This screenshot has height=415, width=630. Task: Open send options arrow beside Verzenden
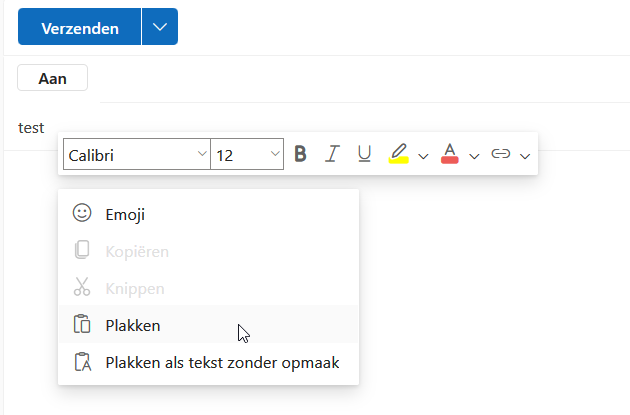click(160, 28)
